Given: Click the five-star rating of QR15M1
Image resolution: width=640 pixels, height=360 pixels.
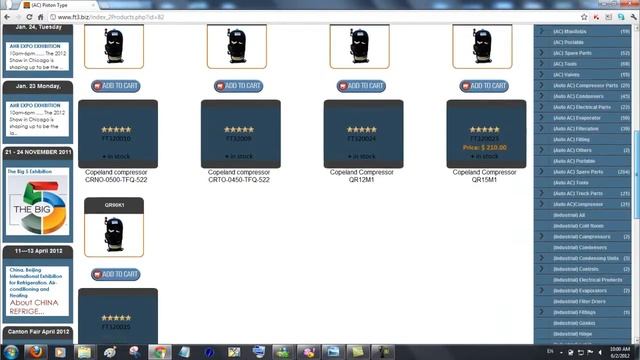Looking at the screenshot, I should [484, 129].
